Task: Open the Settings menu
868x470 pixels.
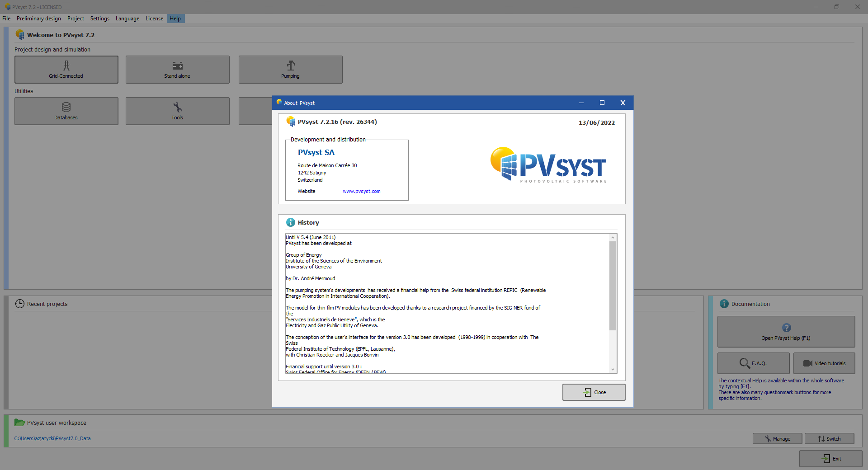Action: click(x=100, y=19)
